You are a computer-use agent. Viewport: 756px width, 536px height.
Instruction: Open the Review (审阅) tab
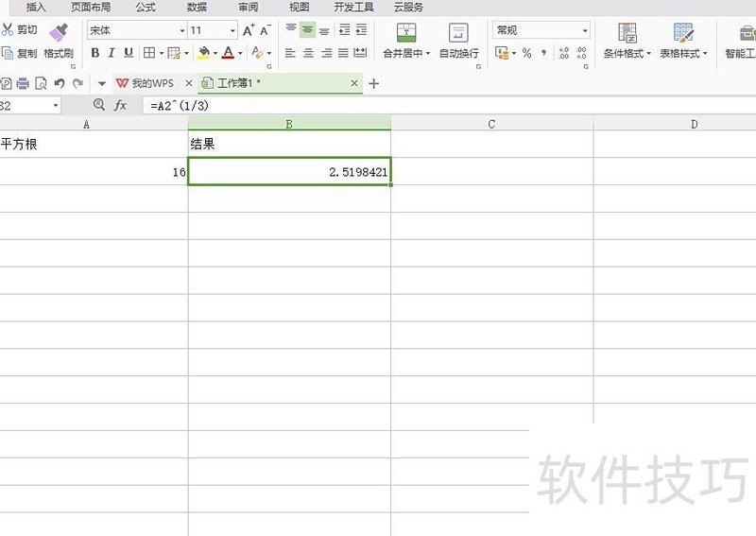coord(248,8)
